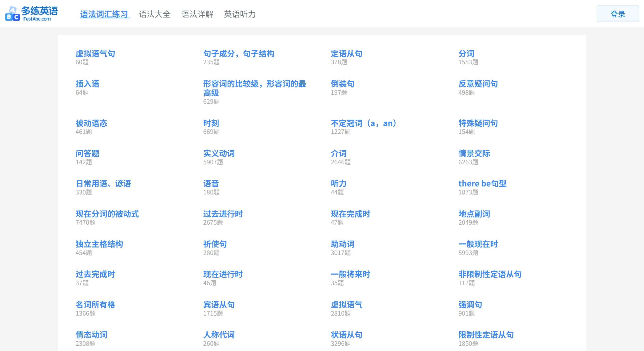Open the 实义动词 category

[219, 154]
